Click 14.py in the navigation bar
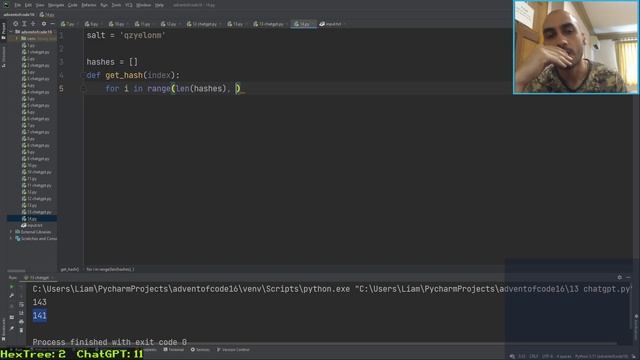 point(47,15)
